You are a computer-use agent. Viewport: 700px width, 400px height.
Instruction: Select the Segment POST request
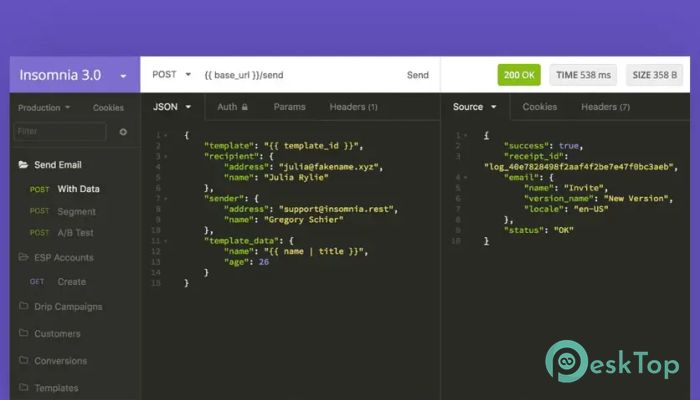[x=76, y=211]
